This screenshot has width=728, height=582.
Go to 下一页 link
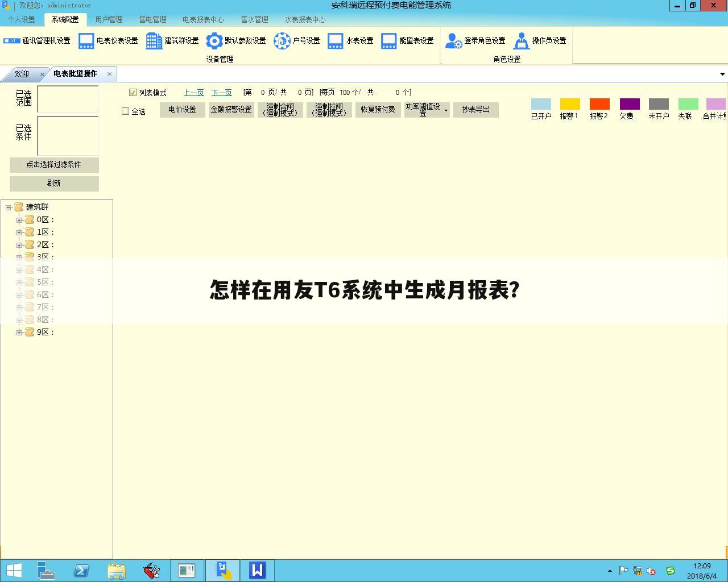point(221,93)
